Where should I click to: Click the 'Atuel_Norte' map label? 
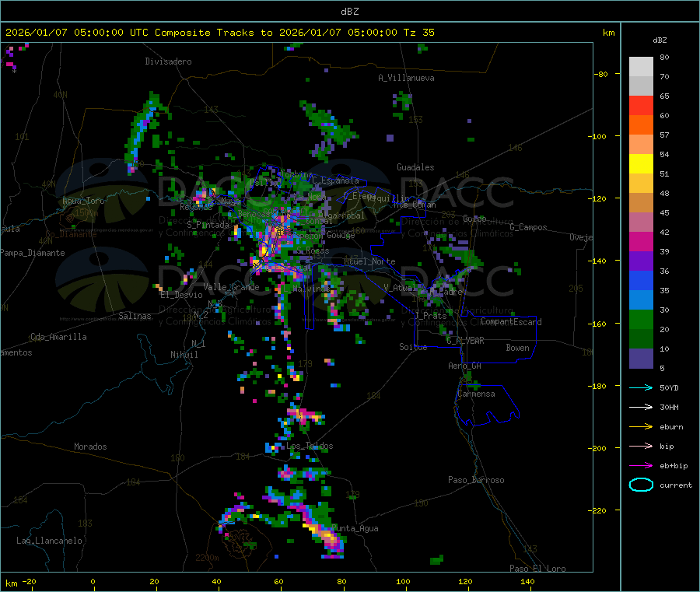(369, 261)
